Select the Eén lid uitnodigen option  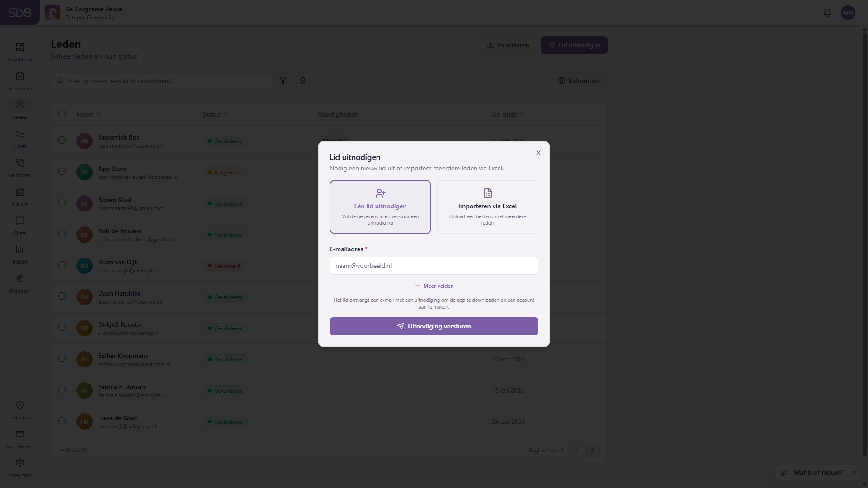pyautogui.click(x=380, y=207)
